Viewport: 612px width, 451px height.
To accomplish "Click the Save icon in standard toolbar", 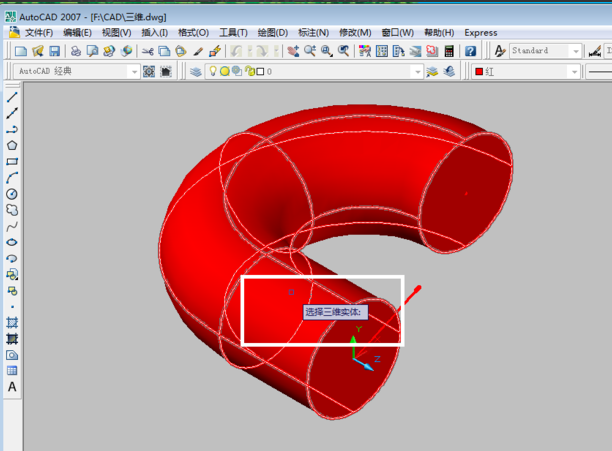I will [53, 51].
